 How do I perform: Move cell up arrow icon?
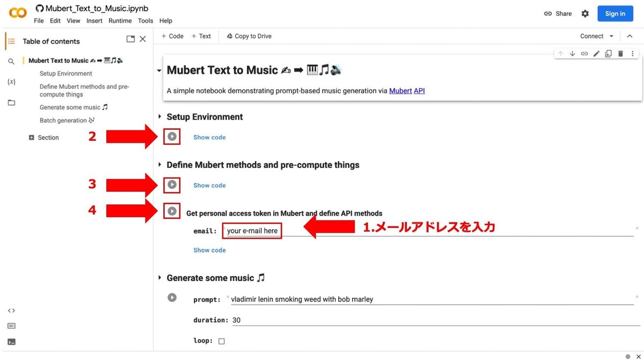(560, 54)
